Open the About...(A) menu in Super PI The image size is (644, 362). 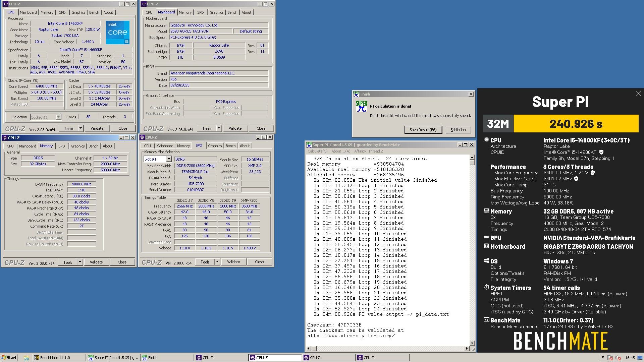coord(341,151)
